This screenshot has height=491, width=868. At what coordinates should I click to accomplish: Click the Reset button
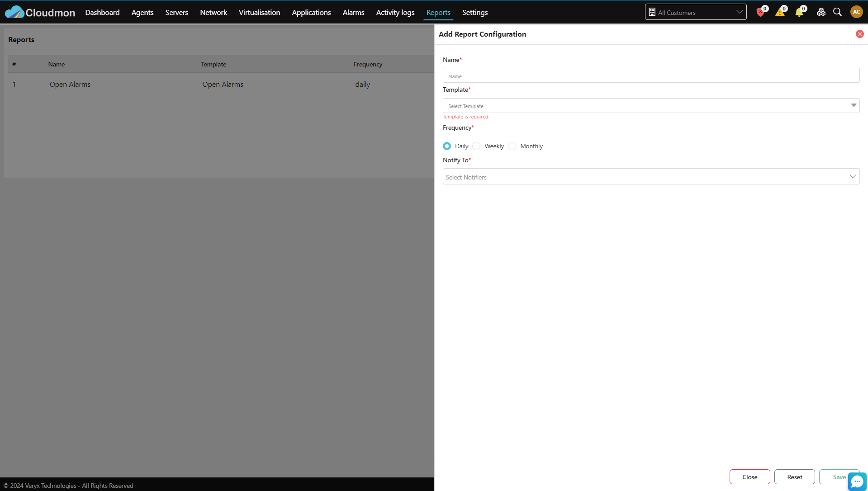click(794, 477)
